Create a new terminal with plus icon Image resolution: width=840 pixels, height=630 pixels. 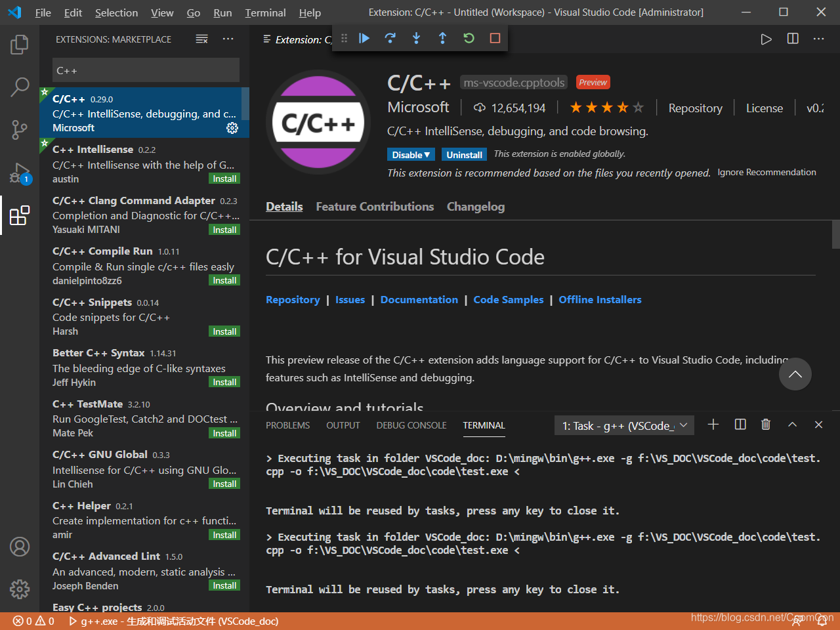(x=713, y=425)
